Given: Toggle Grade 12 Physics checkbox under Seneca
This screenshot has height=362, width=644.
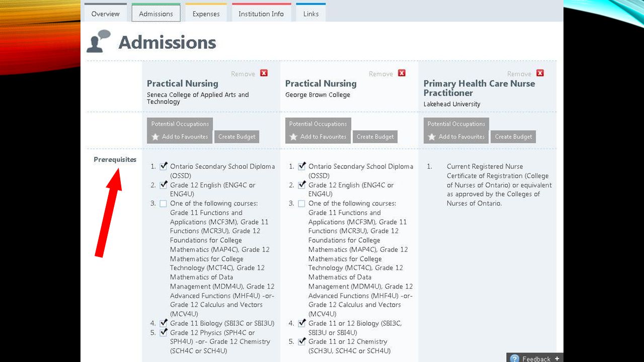Looking at the screenshot, I should [x=163, y=332].
